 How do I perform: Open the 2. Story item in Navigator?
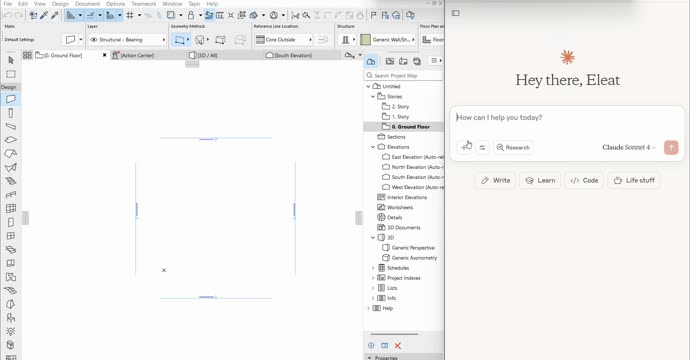(x=395, y=107)
